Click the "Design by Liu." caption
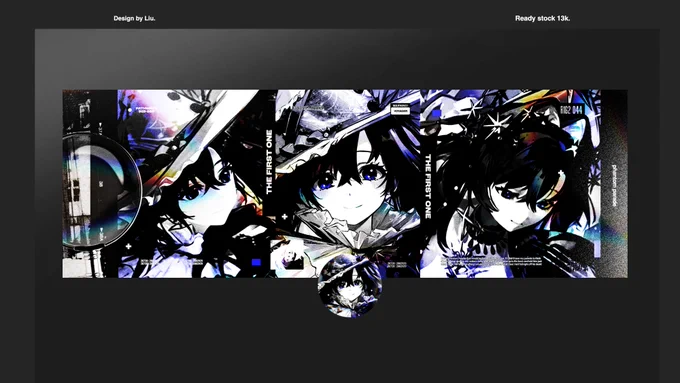The width and height of the screenshot is (680, 383). pos(134,19)
